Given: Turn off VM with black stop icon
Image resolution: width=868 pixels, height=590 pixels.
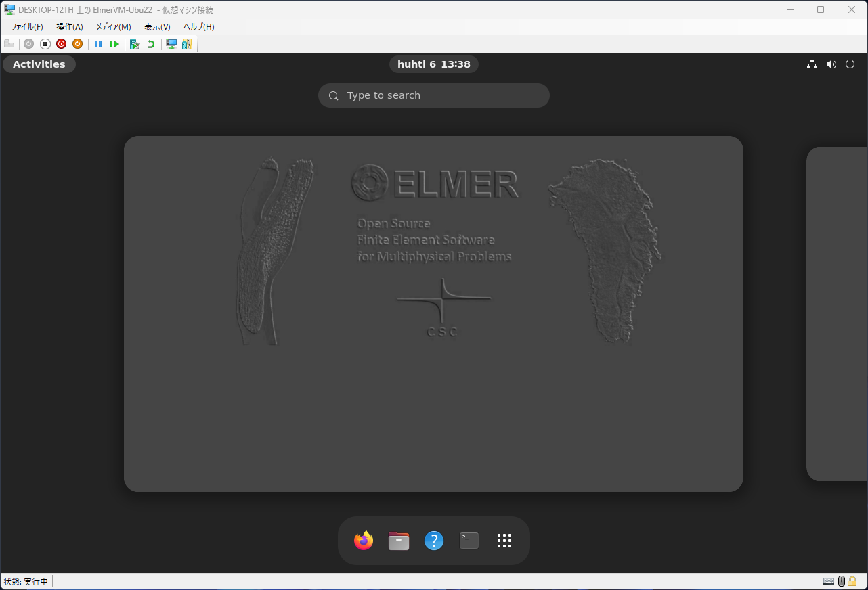Looking at the screenshot, I should [x=45, y=44].
